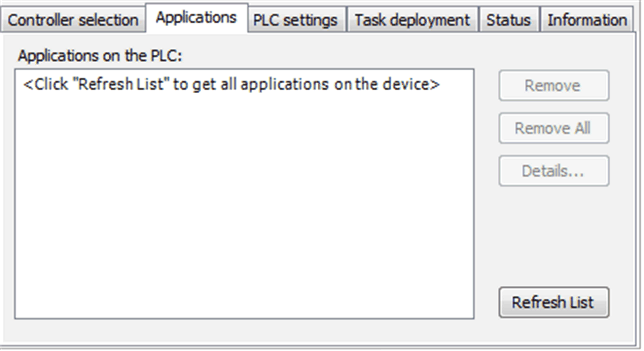This screenshot has height=351, width=644.
Task: Adjust settings in the PLC settings tab
Action: point(295,20)
